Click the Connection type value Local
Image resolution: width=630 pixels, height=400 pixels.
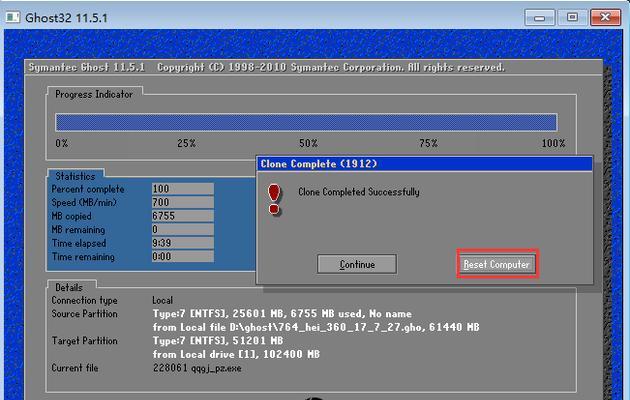[162, 300]
